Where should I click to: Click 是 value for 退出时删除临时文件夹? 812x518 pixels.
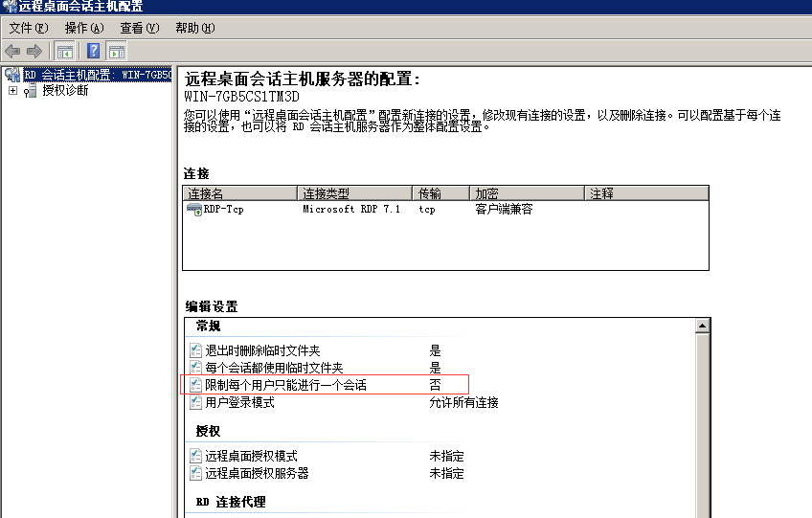[435, 350]
